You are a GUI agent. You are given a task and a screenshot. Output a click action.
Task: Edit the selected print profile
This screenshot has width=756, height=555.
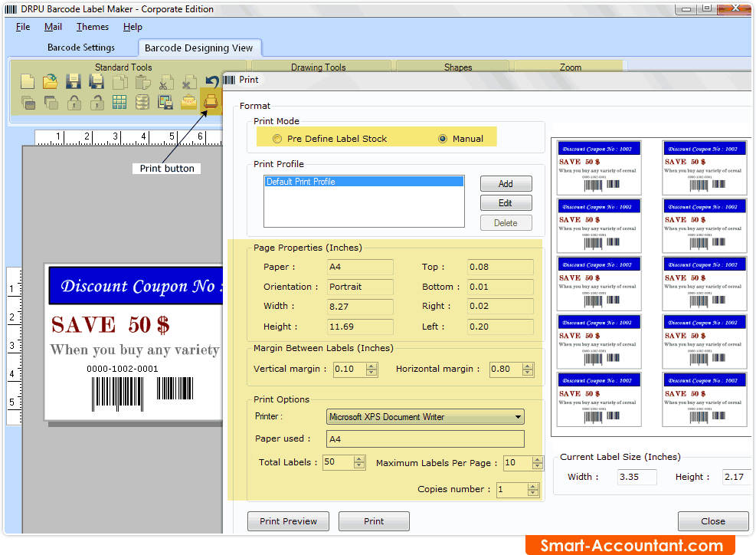[506, 202]
